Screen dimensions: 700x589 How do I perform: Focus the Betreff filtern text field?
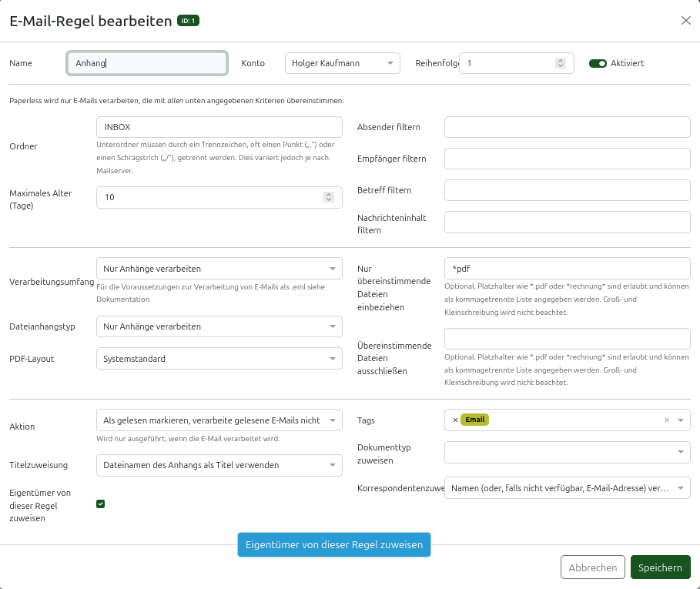[x=567, y=190]
